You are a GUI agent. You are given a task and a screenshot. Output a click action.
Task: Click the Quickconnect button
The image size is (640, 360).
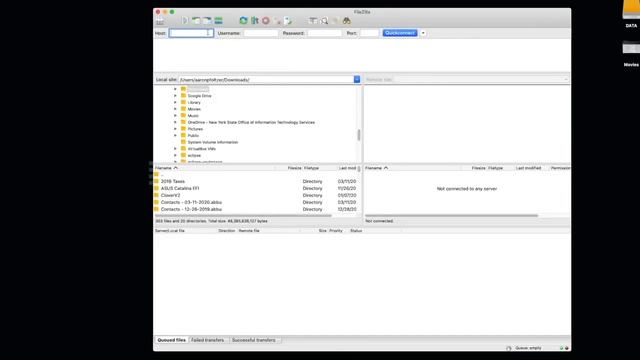(x=400, y=33)
